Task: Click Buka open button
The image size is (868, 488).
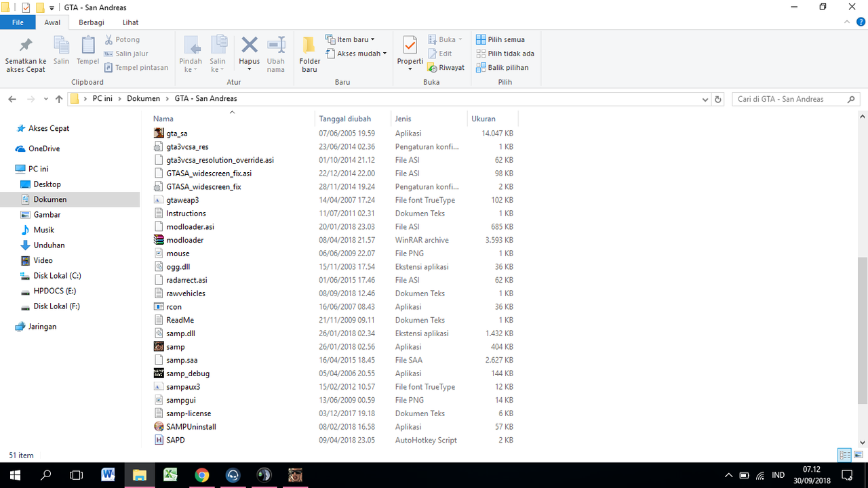Action: tap(445, 39)
